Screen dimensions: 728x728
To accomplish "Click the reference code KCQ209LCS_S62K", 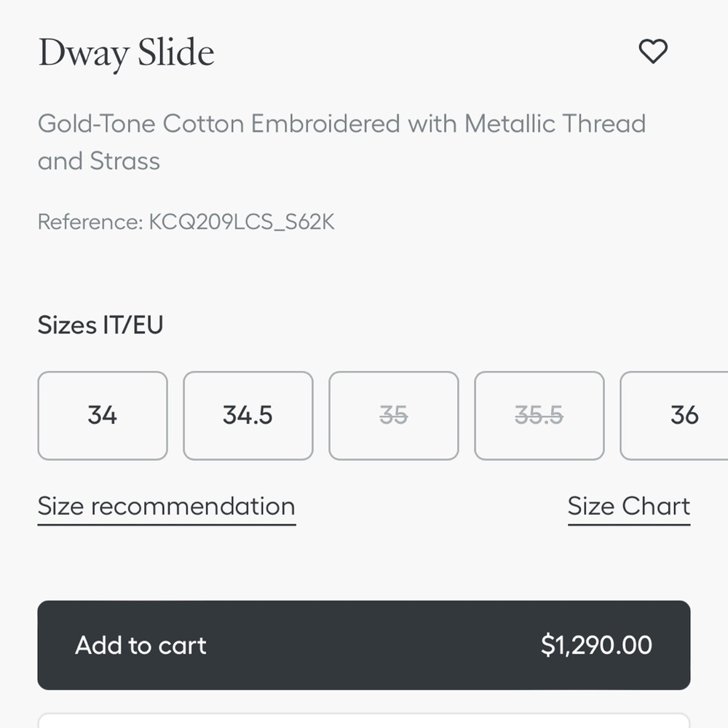I will tap(242, 222).
